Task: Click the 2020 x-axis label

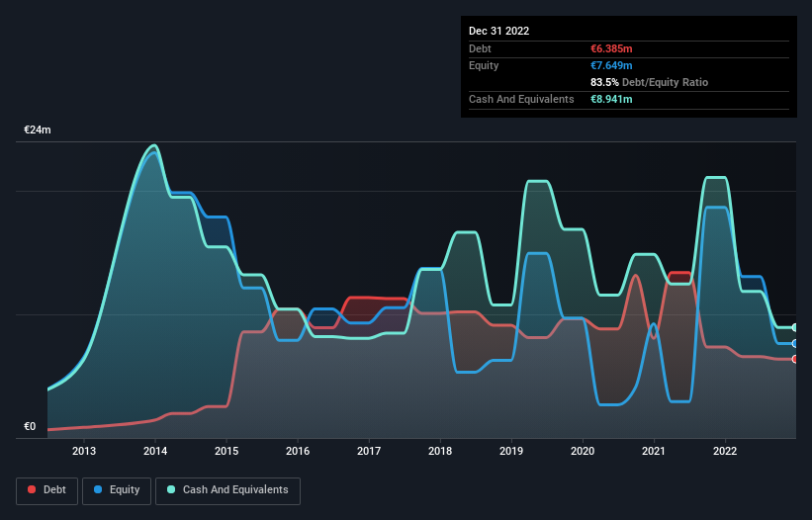Action: [x=583, y=451]
